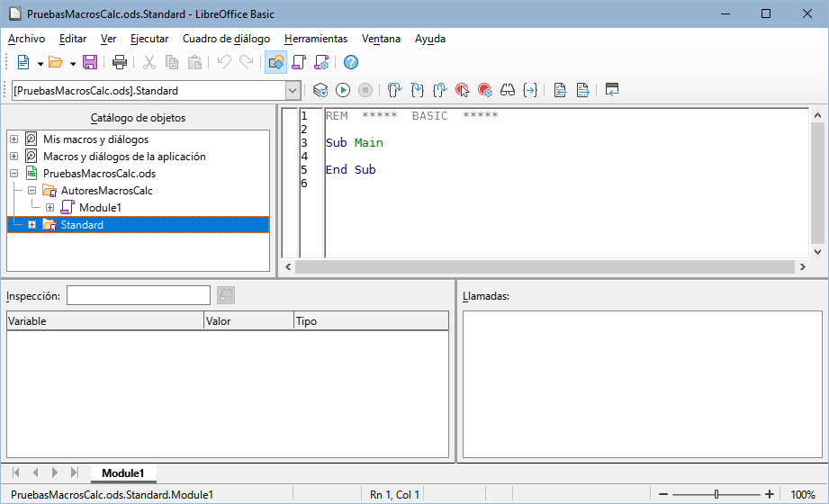Click the New document icon
The height and width of the screenshot is (504, 829).
tap(23, 62)
